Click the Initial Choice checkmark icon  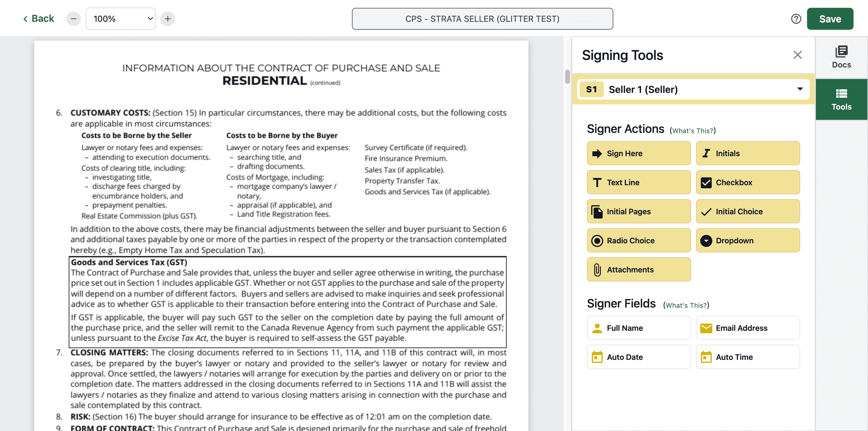[x=706, y=212]
